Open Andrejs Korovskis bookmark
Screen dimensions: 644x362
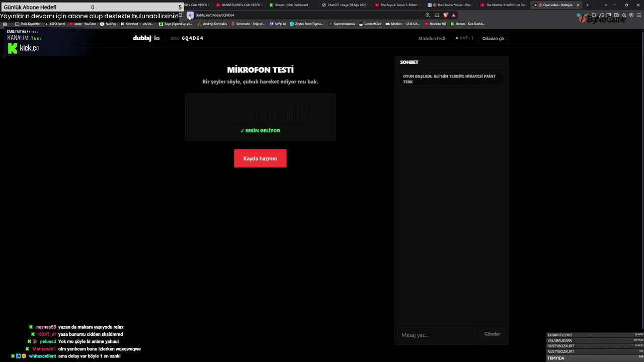tap(212, 24)
